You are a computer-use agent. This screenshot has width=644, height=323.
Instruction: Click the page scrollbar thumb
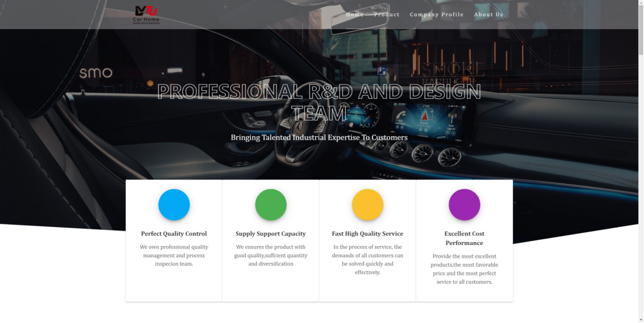click(x=641, y=29)
